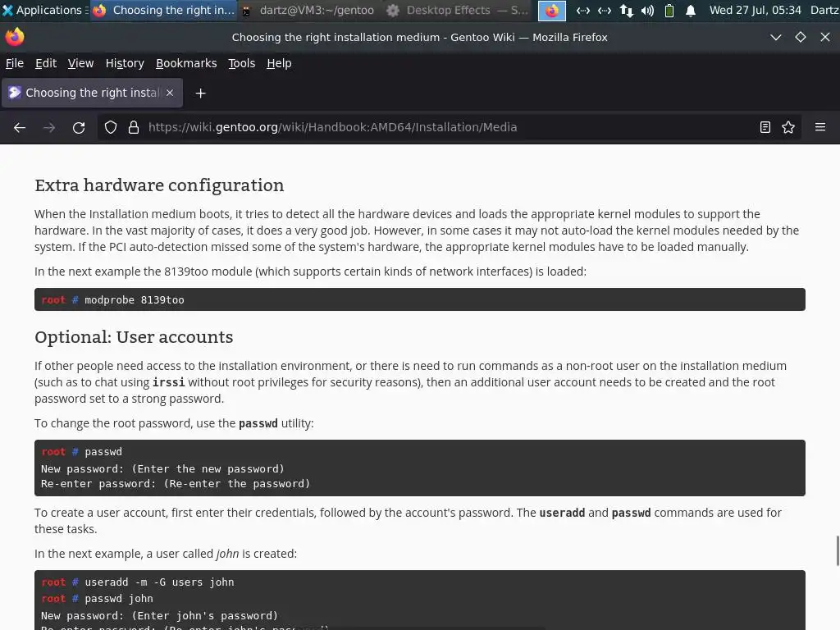Switch to the dartz@VM3 terminal window

[308, 11]
